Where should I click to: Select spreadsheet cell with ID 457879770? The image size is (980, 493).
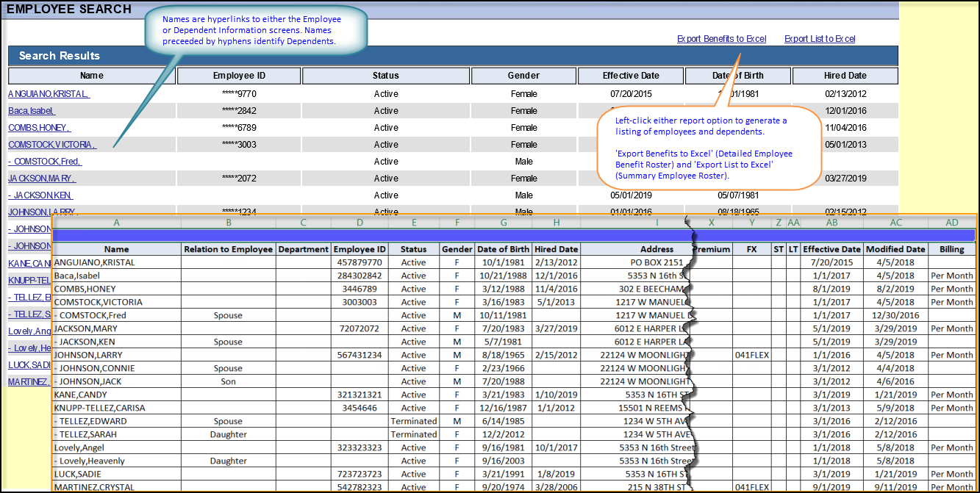[360, 262]
